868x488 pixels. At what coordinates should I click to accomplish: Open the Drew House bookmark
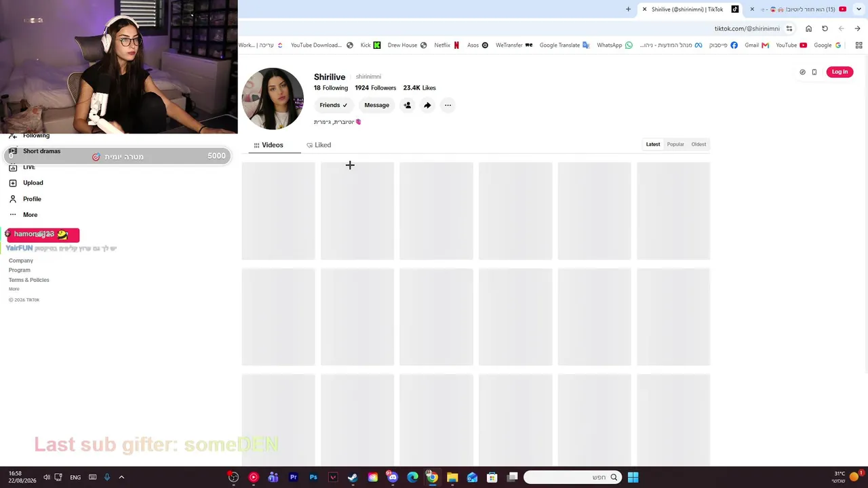(x=407, y=45)
